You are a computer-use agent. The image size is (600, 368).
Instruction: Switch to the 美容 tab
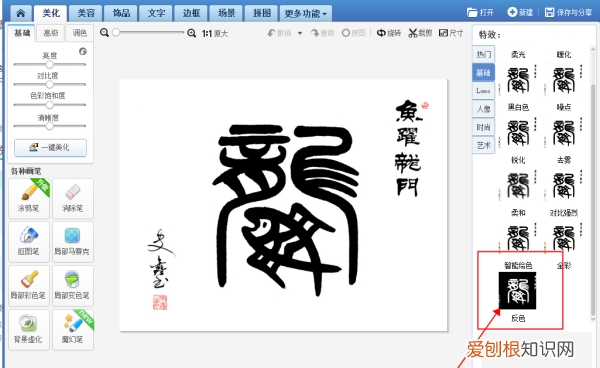point(86,13)
